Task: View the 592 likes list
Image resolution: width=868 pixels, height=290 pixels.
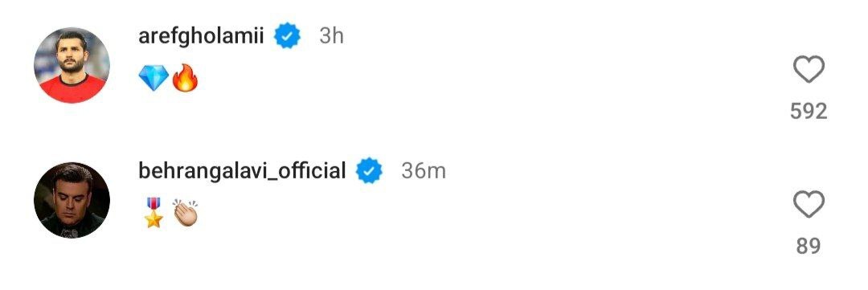Action: pyautogui.click(x=809, y=112)
